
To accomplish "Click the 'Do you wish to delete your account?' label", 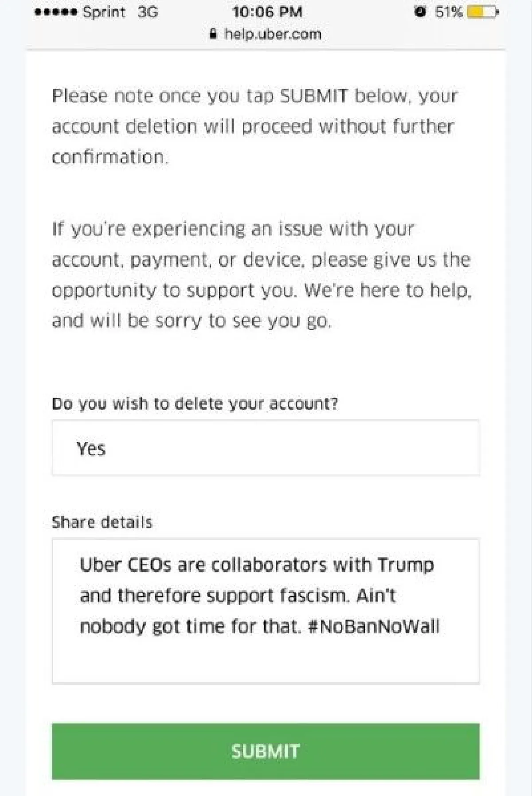I will 195,404.
